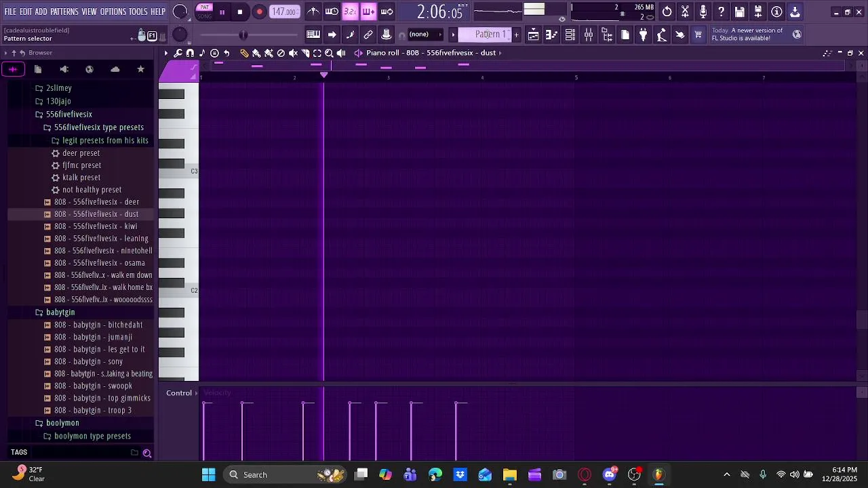Viewport: 868px width, 488px height.
Task: Toggle step editing mode
Action: coord(350,35)
